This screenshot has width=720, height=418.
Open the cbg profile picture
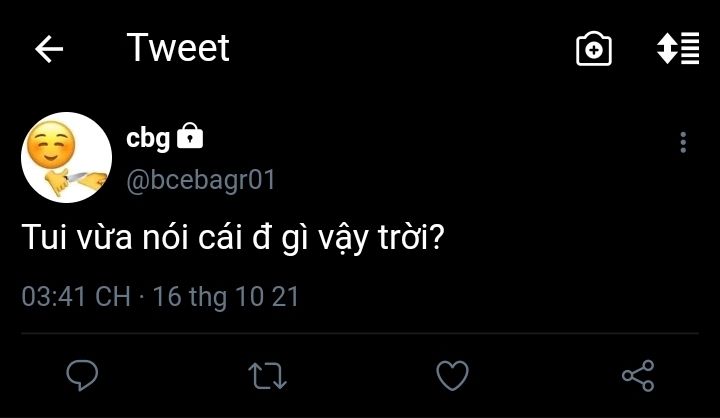pyautogui.click(x=66, y=157)
